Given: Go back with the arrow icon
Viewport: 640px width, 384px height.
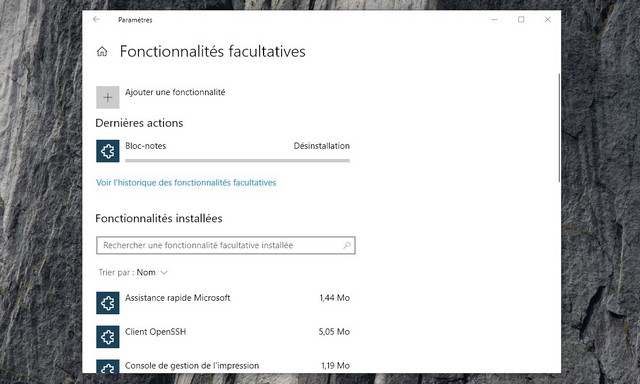Looking at the screenshot, I should (96, 19).
